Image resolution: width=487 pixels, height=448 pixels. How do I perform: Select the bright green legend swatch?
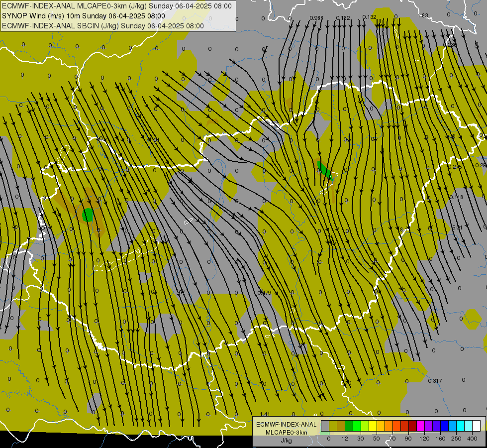coord(357,426)
